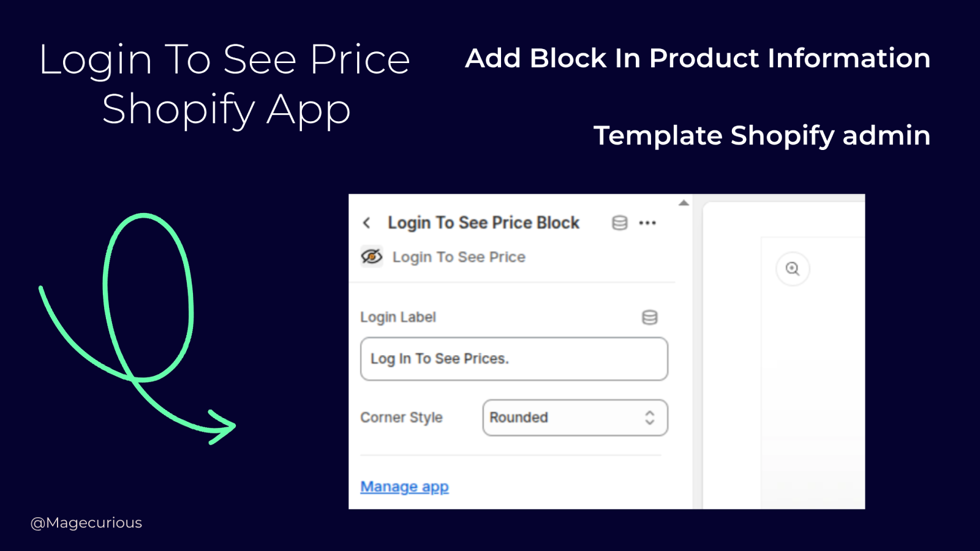Zoom in with the magnifier icon
Viewport: 980px width, 551px height.
point(793,269)
